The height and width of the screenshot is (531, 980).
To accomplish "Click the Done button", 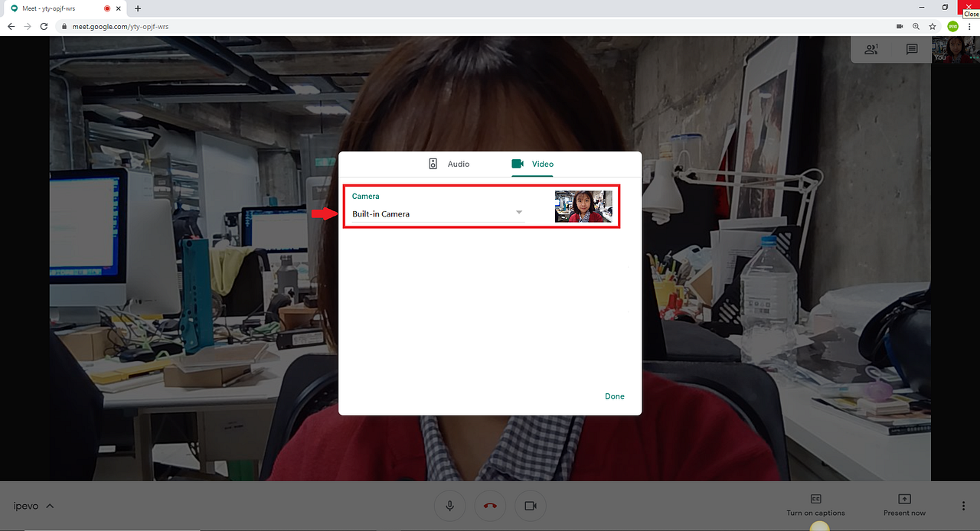I will pyautogui.click(x=614, y=396).
